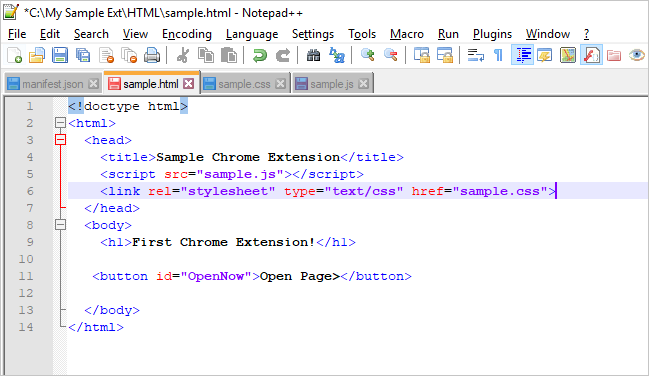Collapse the body tag fold marker
This screenshot has width=649, height=376.
(x=60, y=225)
